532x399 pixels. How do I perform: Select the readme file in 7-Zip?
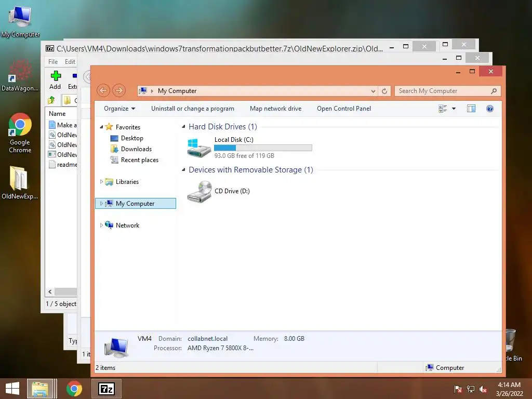pos(63,165)
